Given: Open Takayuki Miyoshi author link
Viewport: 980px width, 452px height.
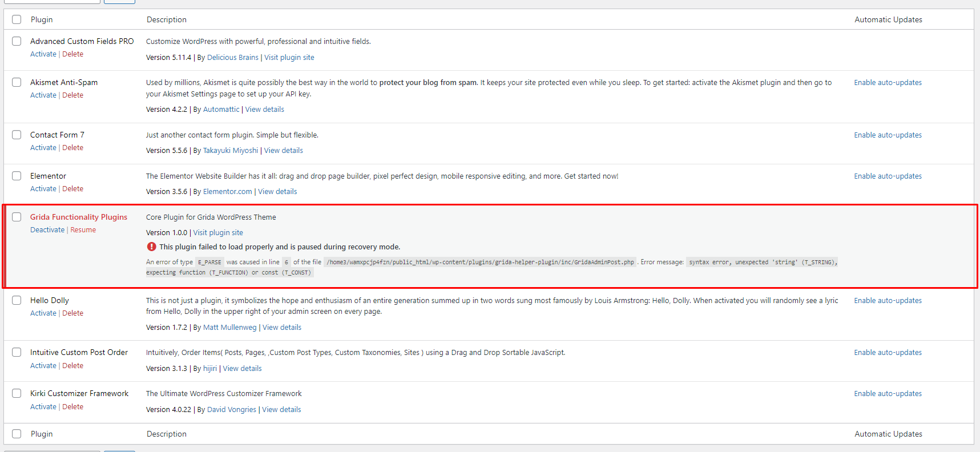Looking at the screenshot, I should tap(231, 151).
